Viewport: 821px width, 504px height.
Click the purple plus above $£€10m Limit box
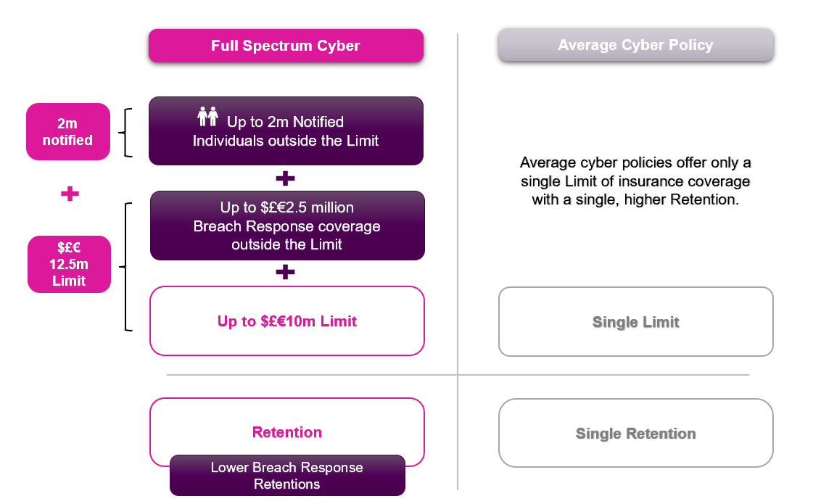click(x=285, y=272)
